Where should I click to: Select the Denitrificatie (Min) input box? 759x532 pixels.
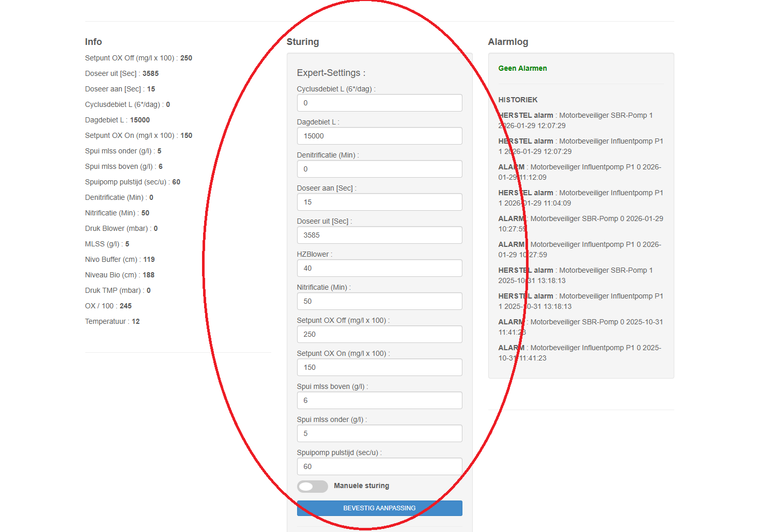[379, 169]
